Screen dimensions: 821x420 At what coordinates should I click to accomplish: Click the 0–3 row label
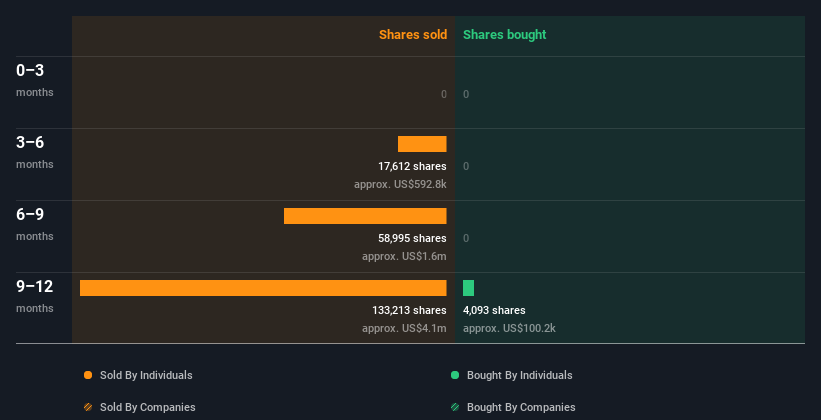(30, 70)
